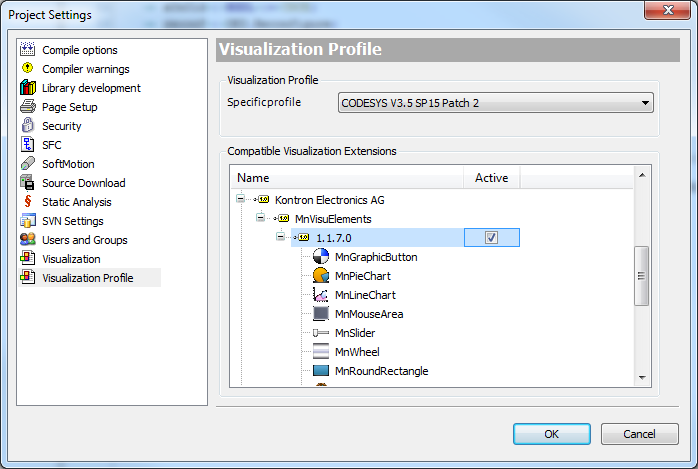This screenshot has height=469, width=698.
Task: Switch to the Visualization settings page
Action: pyautogui.click(x=71, y=259)
